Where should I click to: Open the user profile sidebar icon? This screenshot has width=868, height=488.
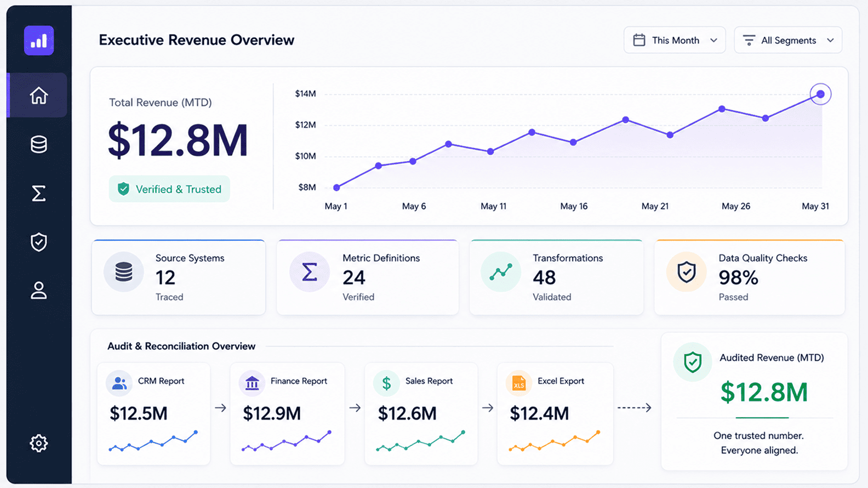point(39,291)
